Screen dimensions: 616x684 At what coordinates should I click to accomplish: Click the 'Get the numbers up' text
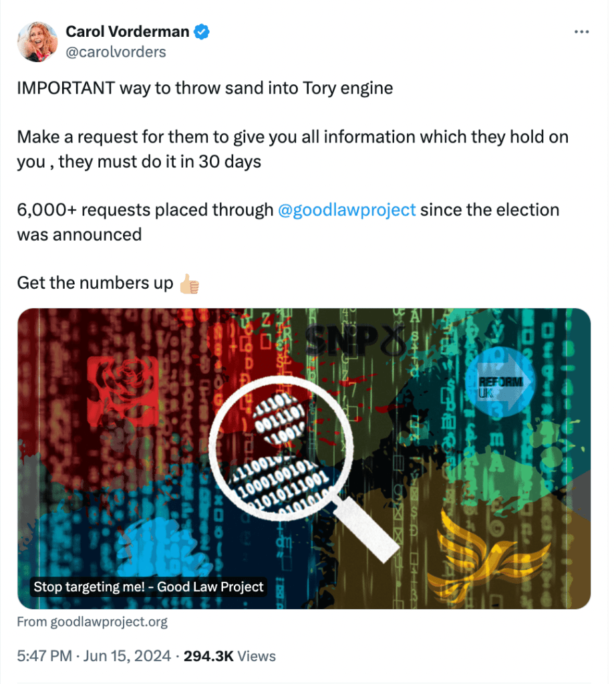95,283
